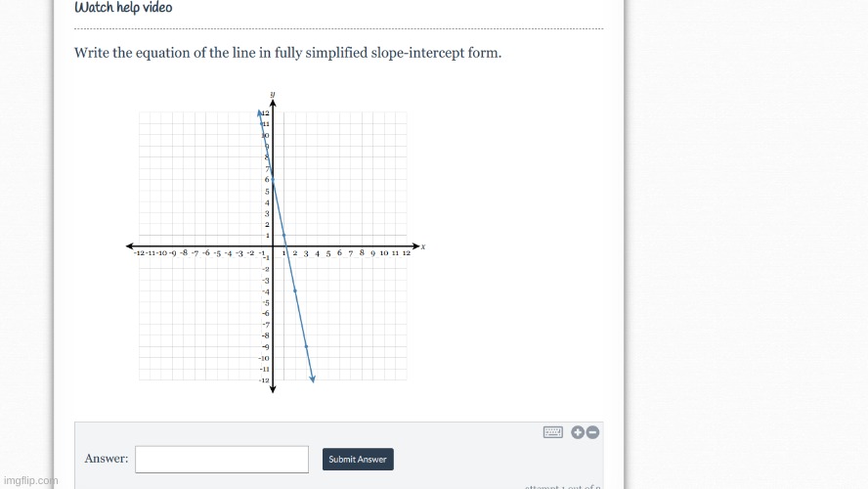Focus the Answer input field
Screen dimensions: 868x489
[222, 459]
